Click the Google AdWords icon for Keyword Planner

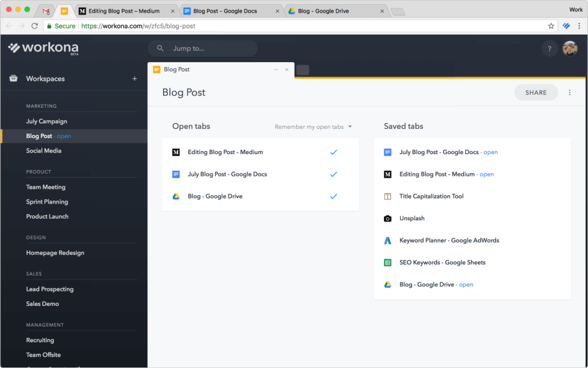click(388, 240)
